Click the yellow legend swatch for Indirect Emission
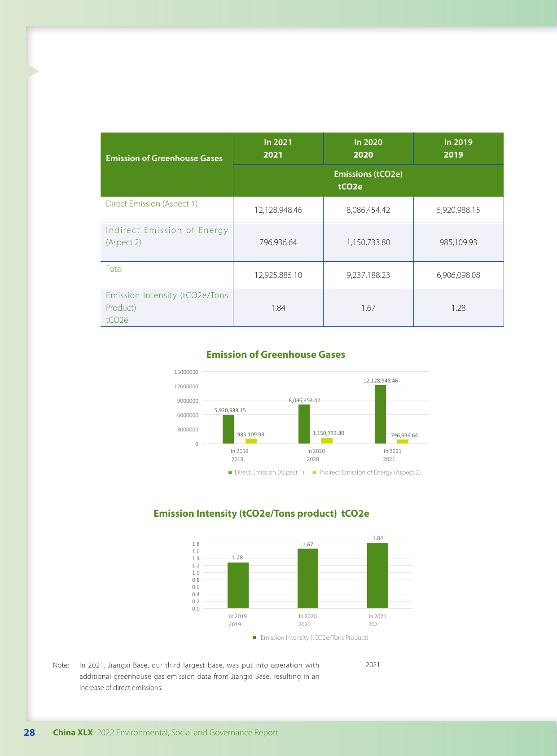 click(x=315, y=473)
